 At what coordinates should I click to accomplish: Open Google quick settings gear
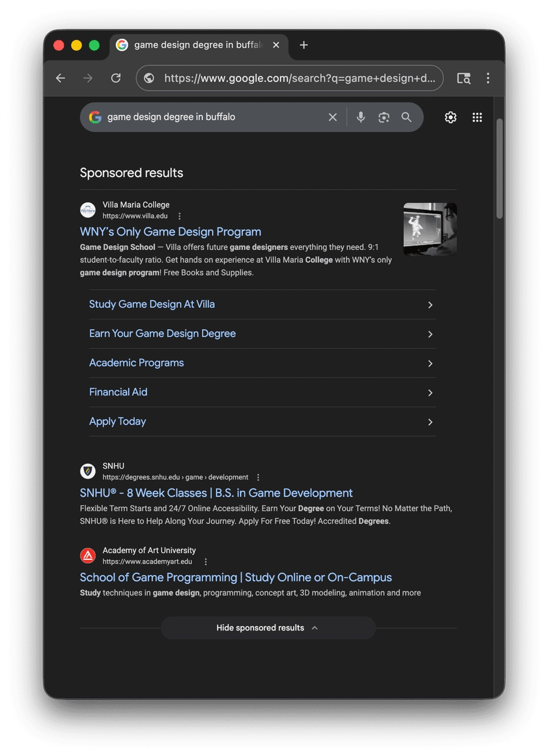(x=450, y=117)
